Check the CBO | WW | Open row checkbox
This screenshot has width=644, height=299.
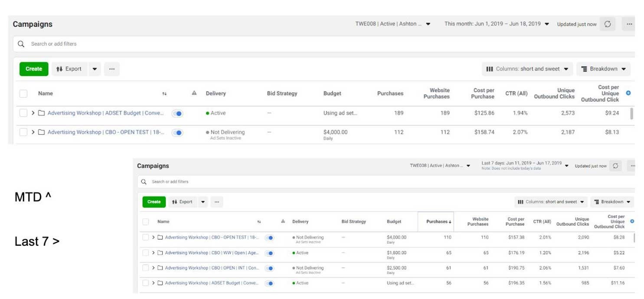(146, 253)
